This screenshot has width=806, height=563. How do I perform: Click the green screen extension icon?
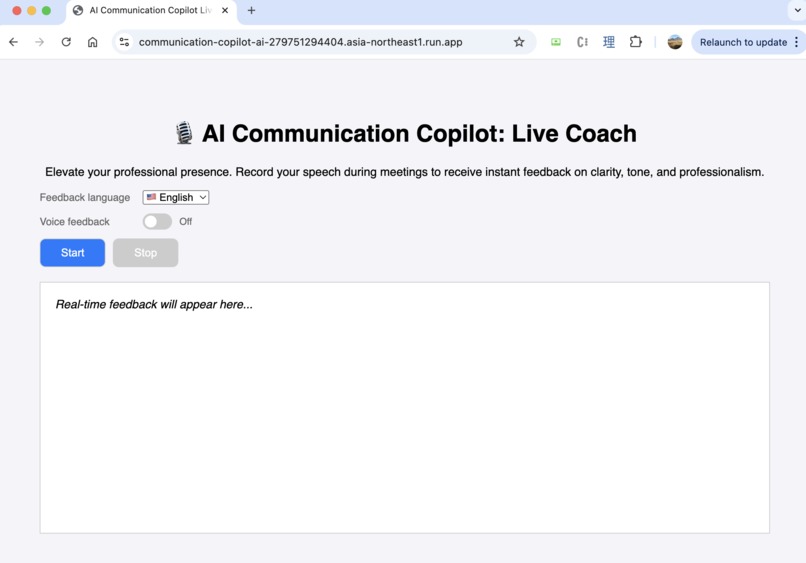pos(556,42)
